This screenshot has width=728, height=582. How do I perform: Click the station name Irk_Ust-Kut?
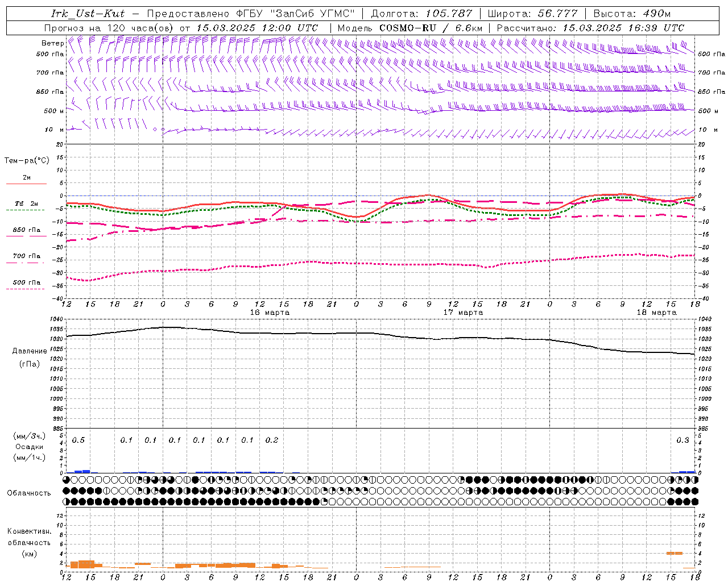pyautogui.click(x=88, y=14)
